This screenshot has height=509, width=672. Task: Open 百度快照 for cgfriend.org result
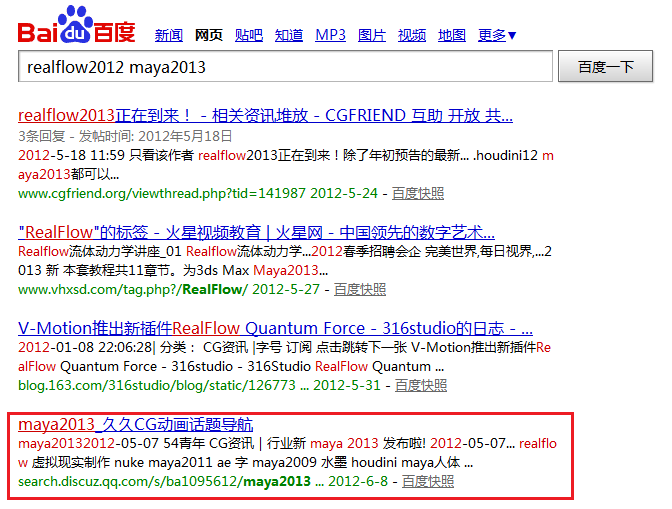pyautogui.click(x=418, y=193)
